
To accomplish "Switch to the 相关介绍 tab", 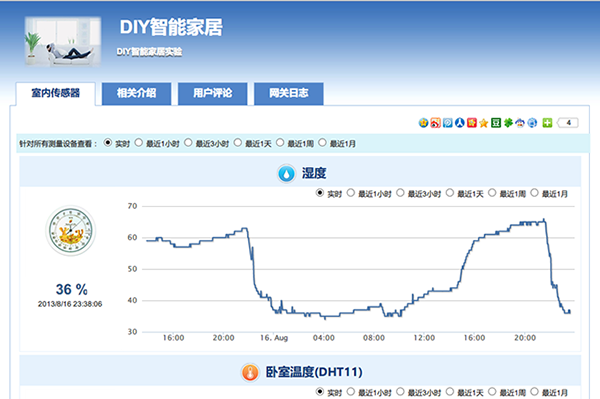I will pos(136,93).
